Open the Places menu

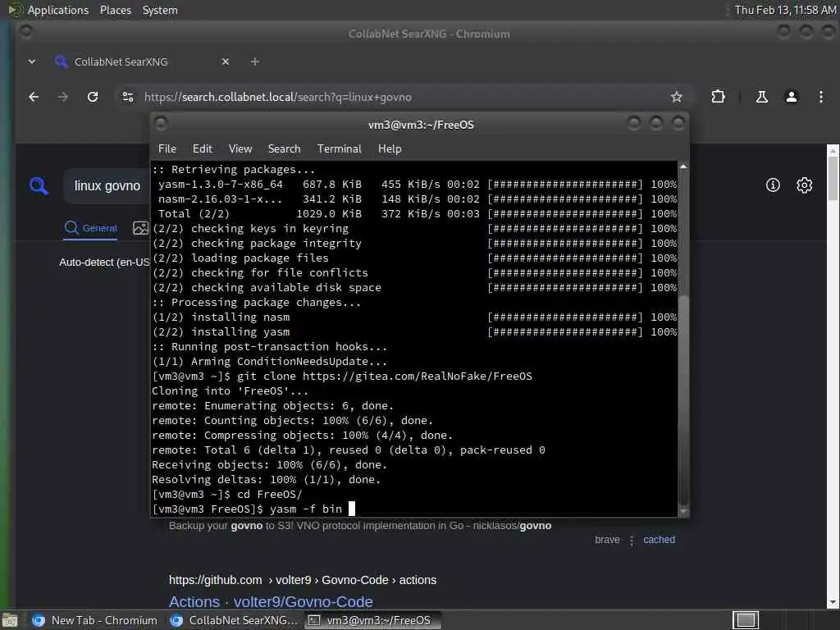(x=116, y=10)
